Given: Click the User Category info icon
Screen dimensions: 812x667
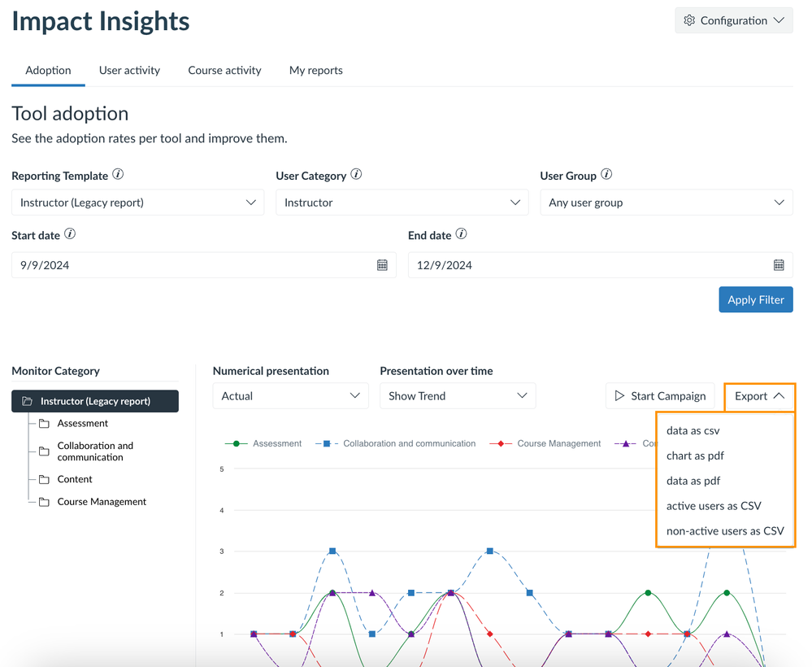Looking at the screenshot, I should click(x=356, y=175).
